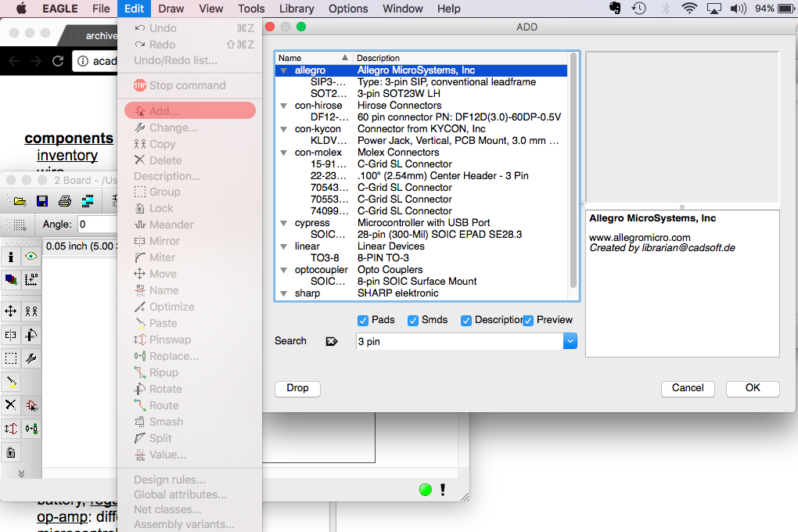This screenshot has height=532, width=798.
Task: Select the Delete X tool in left toolbar
Action: (11, 405)
